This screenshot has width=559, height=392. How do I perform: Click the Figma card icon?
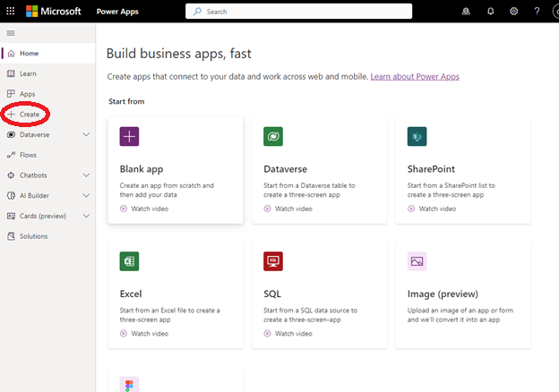tap(129, 385)
